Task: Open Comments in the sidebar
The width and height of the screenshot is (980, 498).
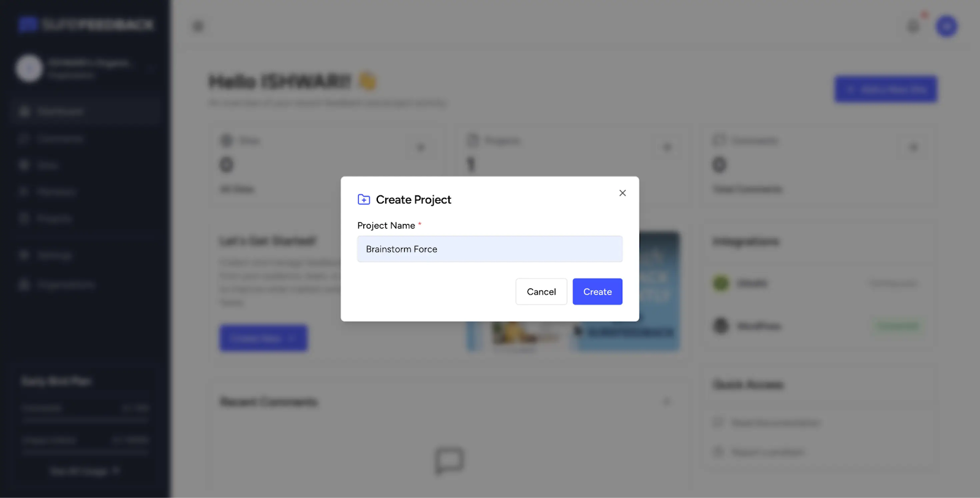Action: (59, 139)
